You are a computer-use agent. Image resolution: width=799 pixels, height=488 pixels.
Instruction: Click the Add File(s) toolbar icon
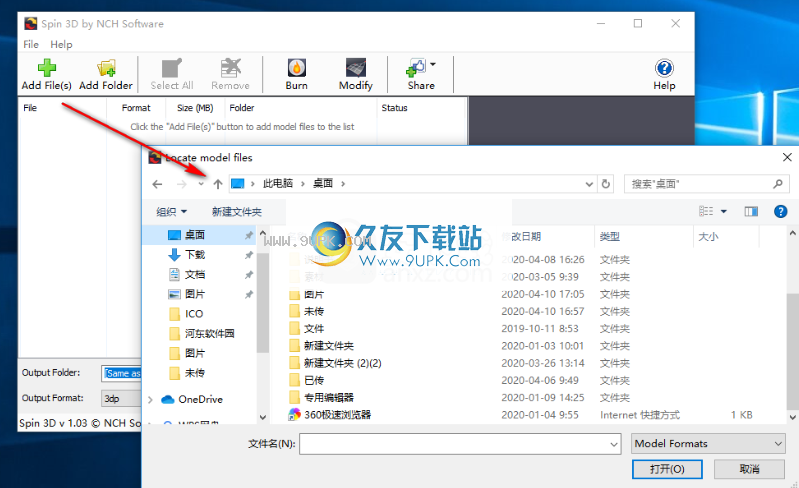(x=46, y=68)
